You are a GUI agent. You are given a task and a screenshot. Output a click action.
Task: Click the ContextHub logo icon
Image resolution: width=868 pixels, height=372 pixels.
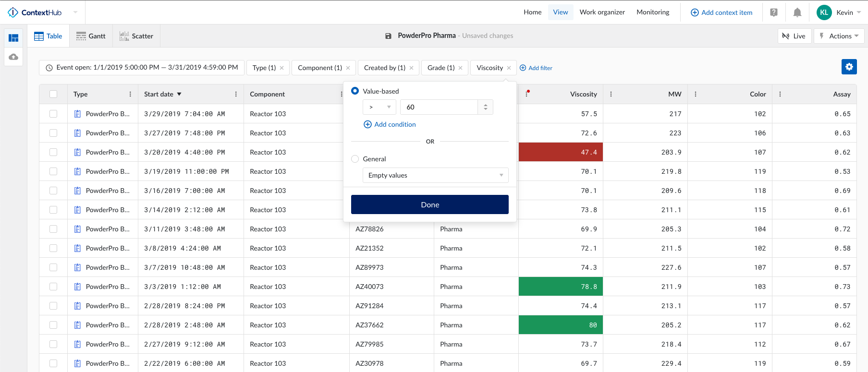(x=13, y=12)
